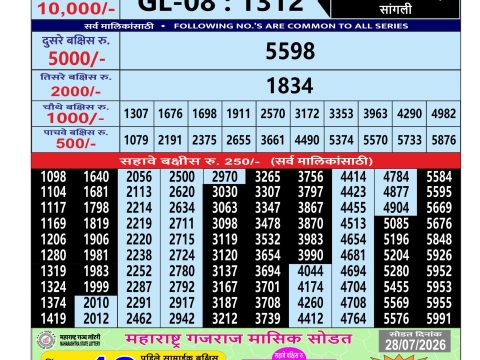Select fifth prize number 2375
480x360 pixels.
204,140
